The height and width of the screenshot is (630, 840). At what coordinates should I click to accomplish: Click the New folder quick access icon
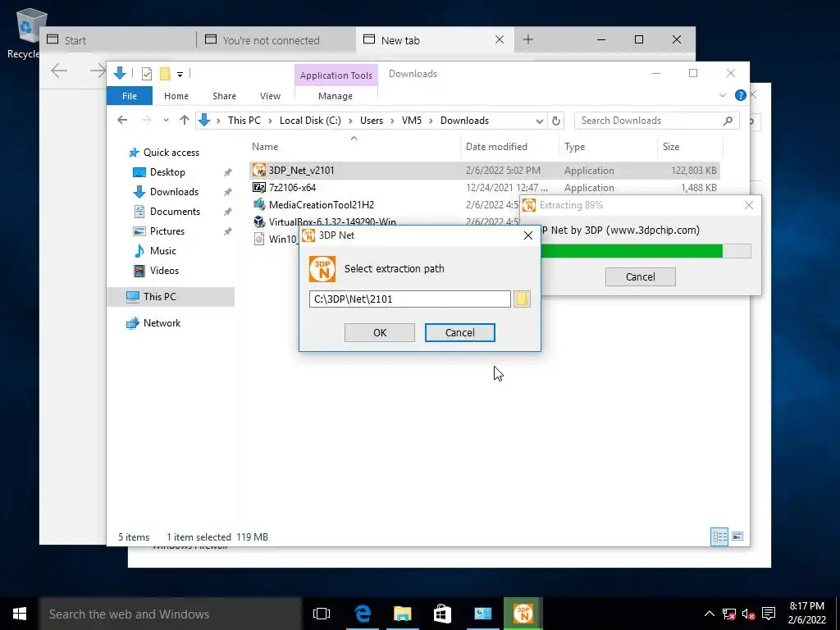165,74
